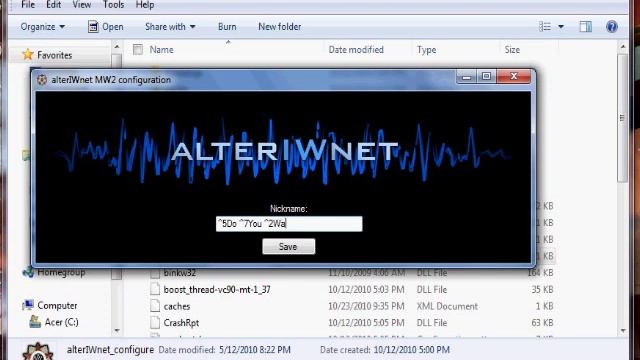Click the alterIWnet_configure filename in details pane
Image resolution: width=640 pixels, height=360 pixels.
tap(110, 350)
